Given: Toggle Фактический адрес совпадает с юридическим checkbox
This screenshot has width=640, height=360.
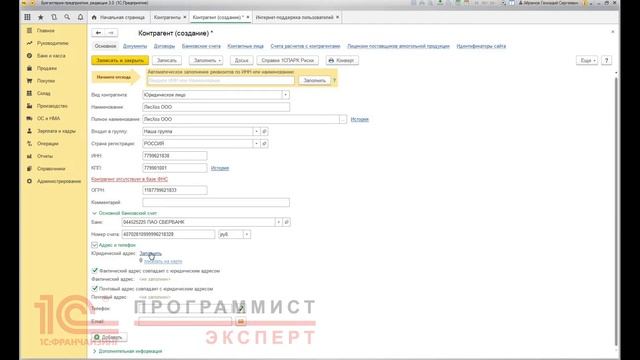Looking at the screenshot, I should click(95, 271).
